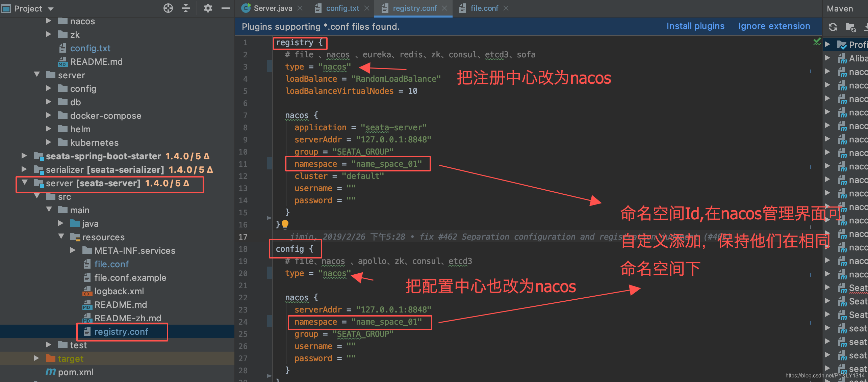Switch to file.conf tab
The image size is (868, 382).
click(x=484, y=8)
